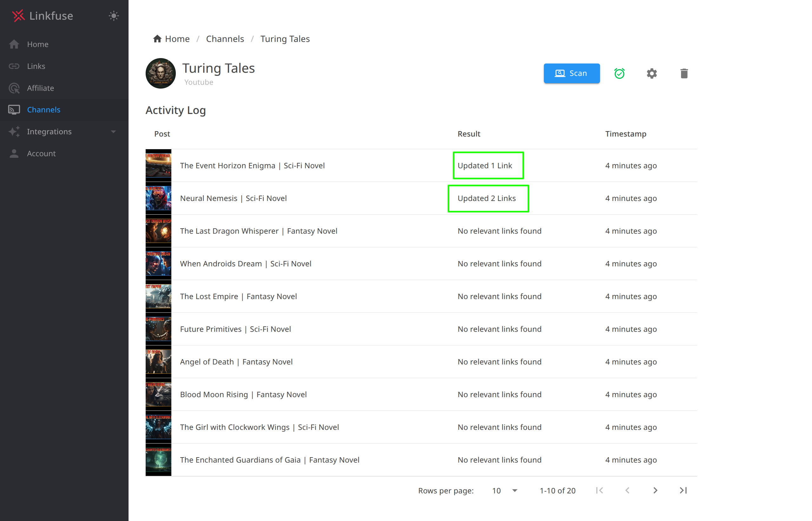This screenshot has height=521, width=812.
Task: Open Account via person icon
Action: pos(14,153)
